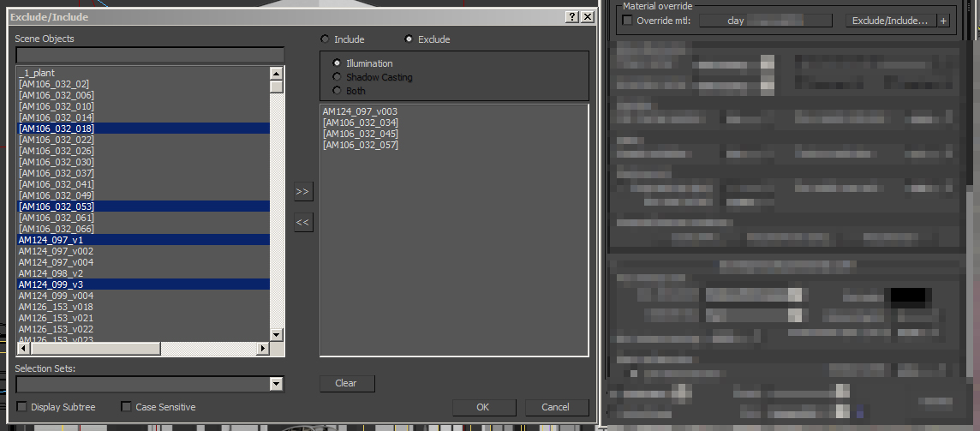This screenshot has height=431, width=980.
Task: Click the Scene Objects search field
Action: pos(149,55)
